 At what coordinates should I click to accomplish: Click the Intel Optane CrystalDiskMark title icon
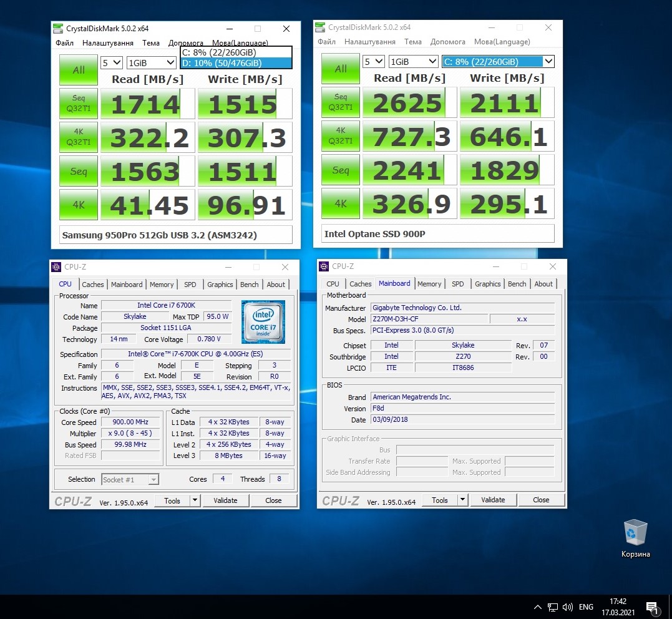(x=319, y=27)
